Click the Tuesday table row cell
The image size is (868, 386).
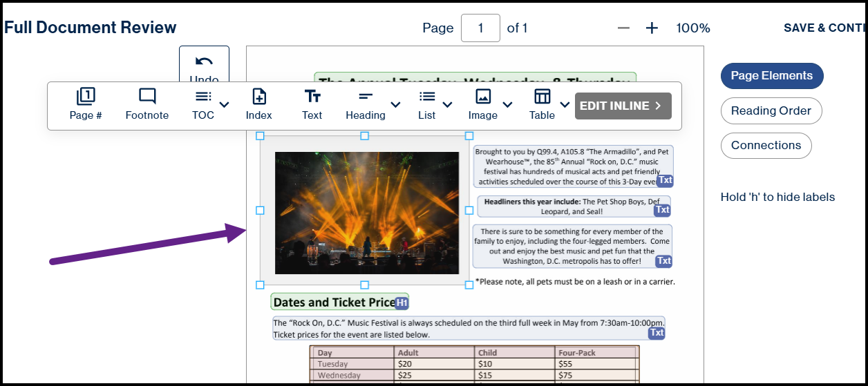pos(353,364)
